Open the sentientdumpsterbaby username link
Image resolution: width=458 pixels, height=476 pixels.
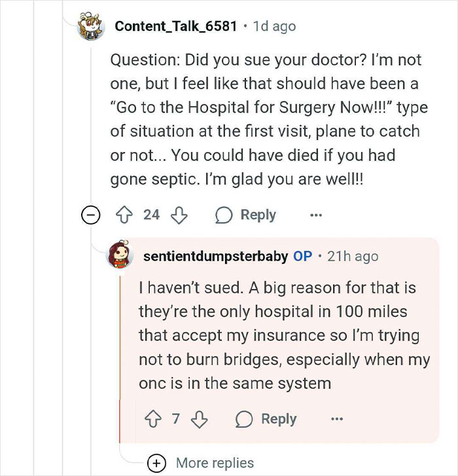pyautogui.click(x=215, y=256)
